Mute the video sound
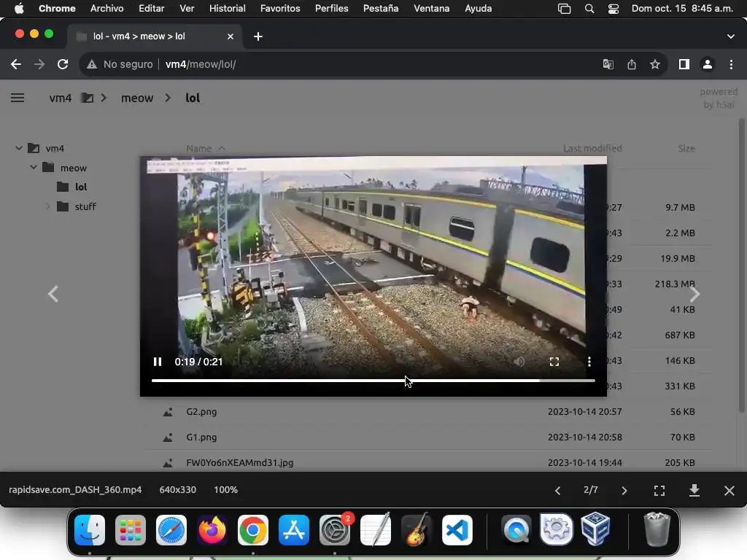Image resolution: width=747 pixels, height=560 pixels. [519, 362]
